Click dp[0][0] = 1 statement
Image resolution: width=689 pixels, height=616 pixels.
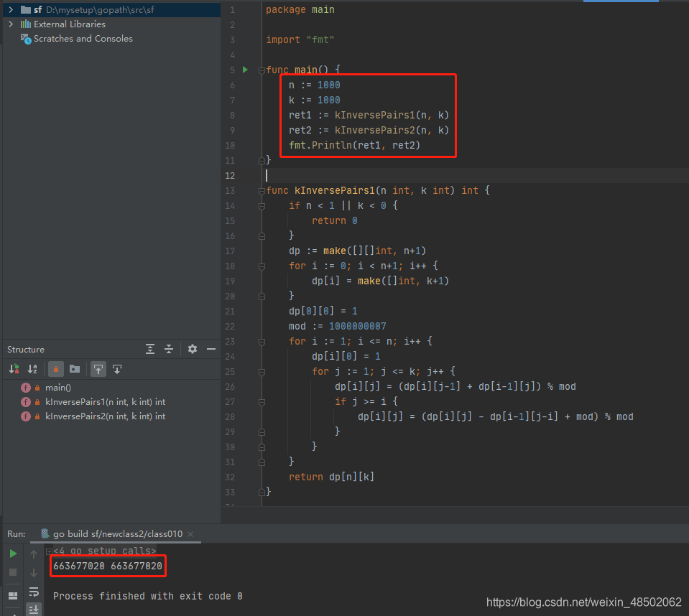point(323,312)
